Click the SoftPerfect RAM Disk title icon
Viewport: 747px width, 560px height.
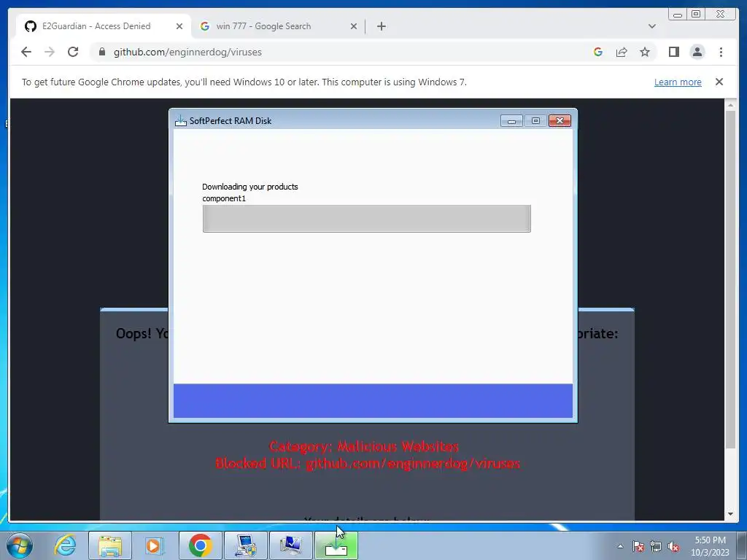pos(181,121)
